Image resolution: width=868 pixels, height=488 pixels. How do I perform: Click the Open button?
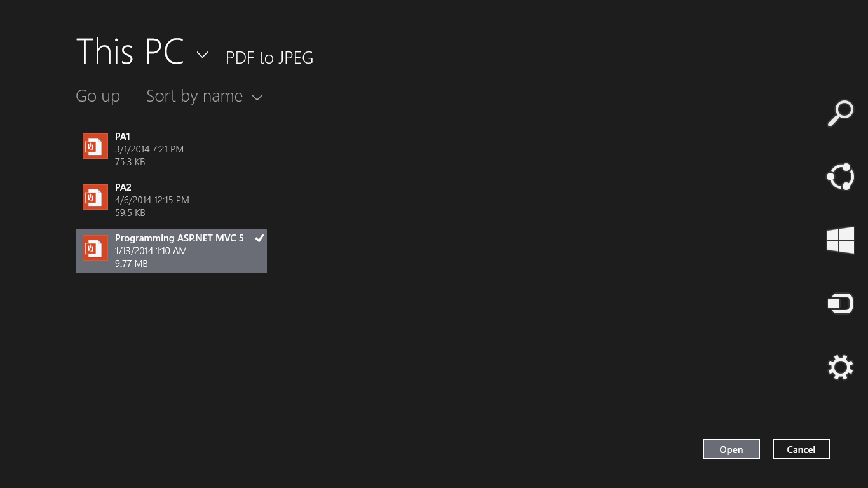731,449
